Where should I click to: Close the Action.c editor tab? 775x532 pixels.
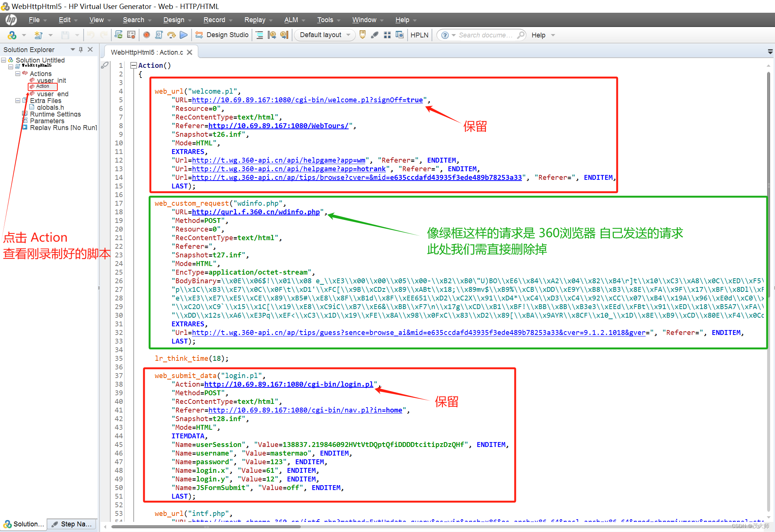(x=190, y=52)
